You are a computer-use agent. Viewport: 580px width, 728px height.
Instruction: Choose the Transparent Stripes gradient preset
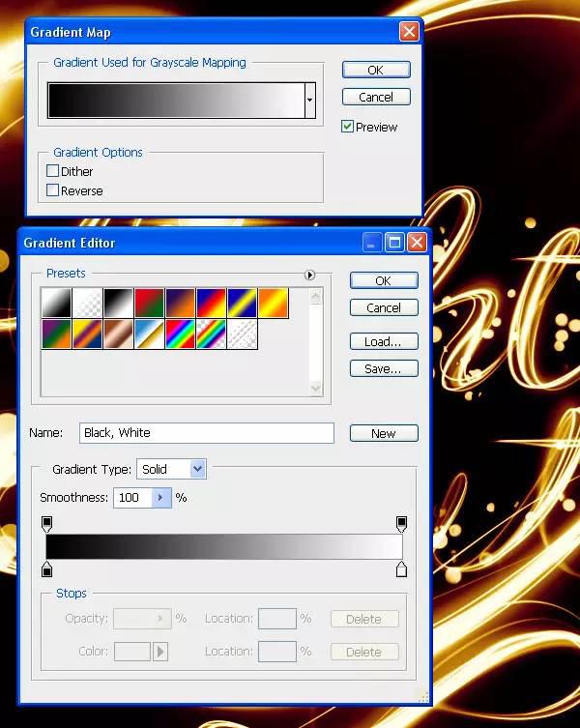click(x=242, y=335)
